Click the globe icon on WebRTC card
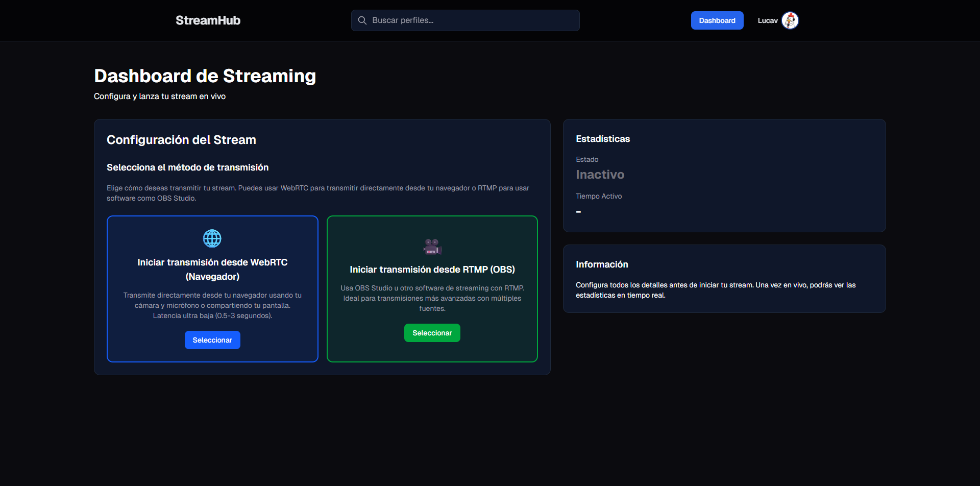The height and width of the screenshot is (486, 980). (212, 238)
